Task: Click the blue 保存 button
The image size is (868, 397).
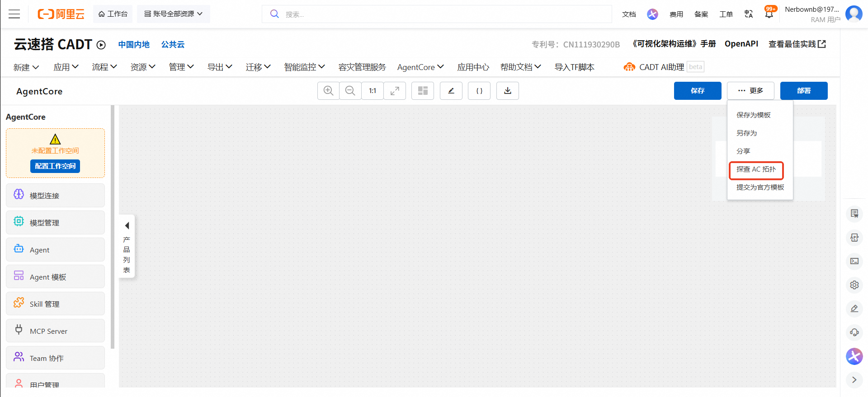Action: 698,91
